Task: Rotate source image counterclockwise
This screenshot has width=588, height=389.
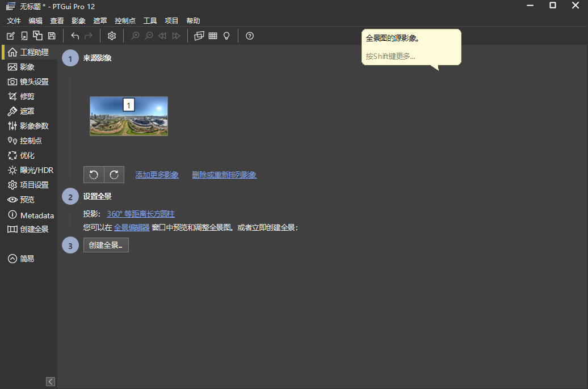Action: (94, 175)
